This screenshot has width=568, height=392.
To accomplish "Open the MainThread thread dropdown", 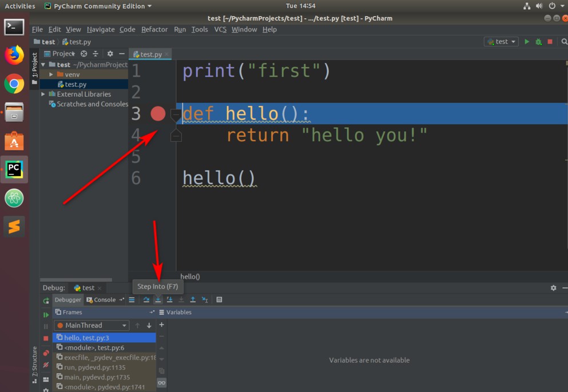I will click(92, 326).
